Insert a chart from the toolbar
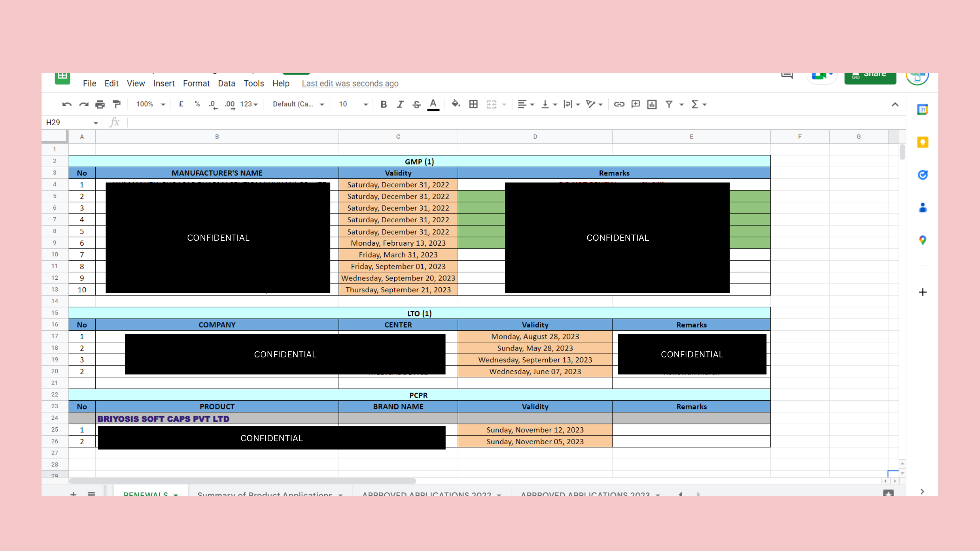This screenshot has height=551, width=980. (x=652, y=104)
